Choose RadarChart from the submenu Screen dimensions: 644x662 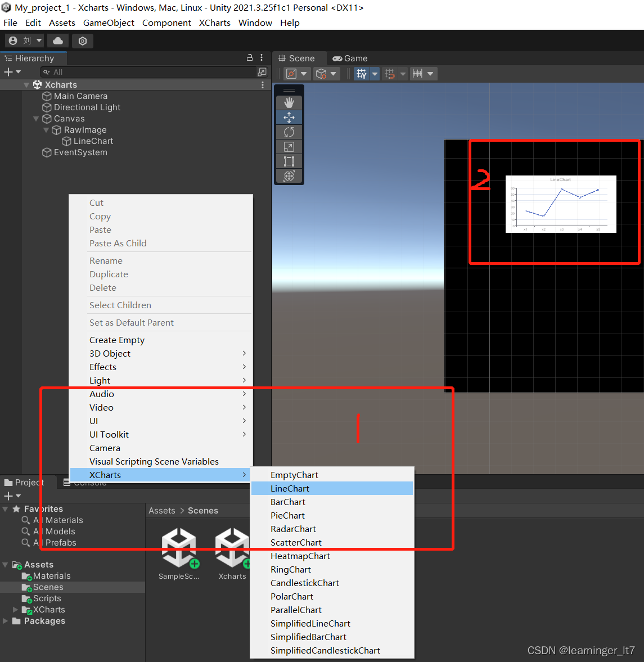coord(332,529)
